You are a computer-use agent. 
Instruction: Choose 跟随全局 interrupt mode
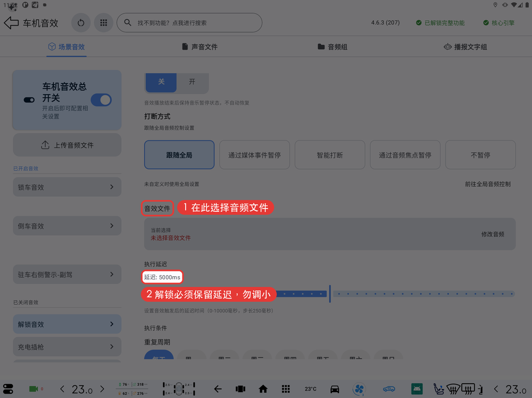179,155
